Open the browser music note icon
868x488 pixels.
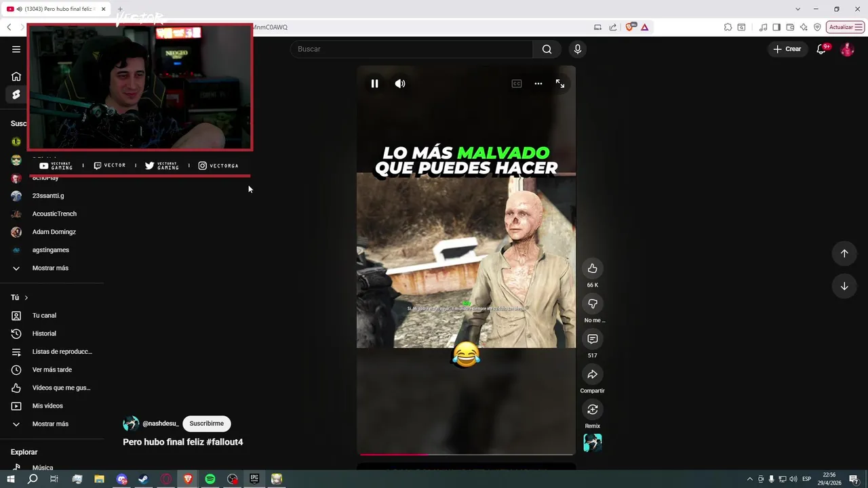(764, 27)
